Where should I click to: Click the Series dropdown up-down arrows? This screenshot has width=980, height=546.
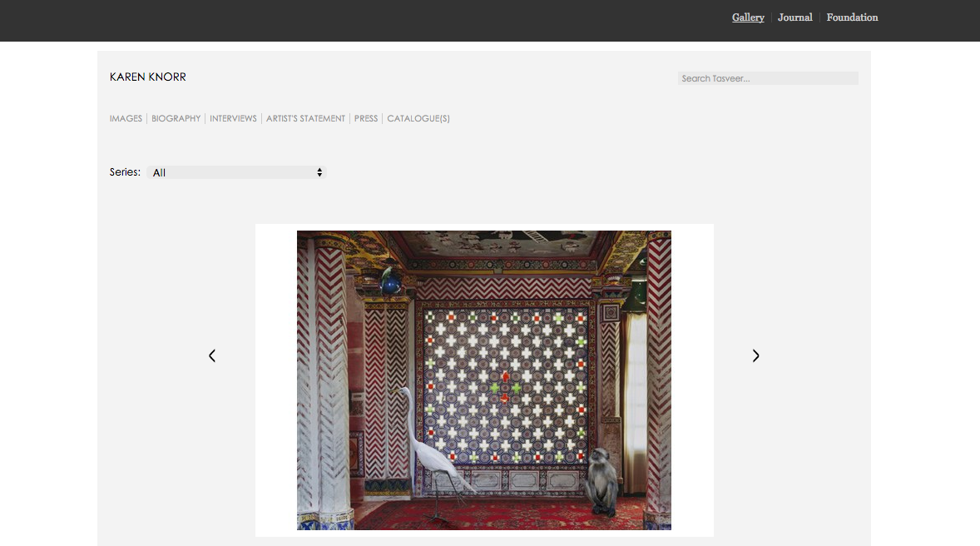[x=319, y=172]
